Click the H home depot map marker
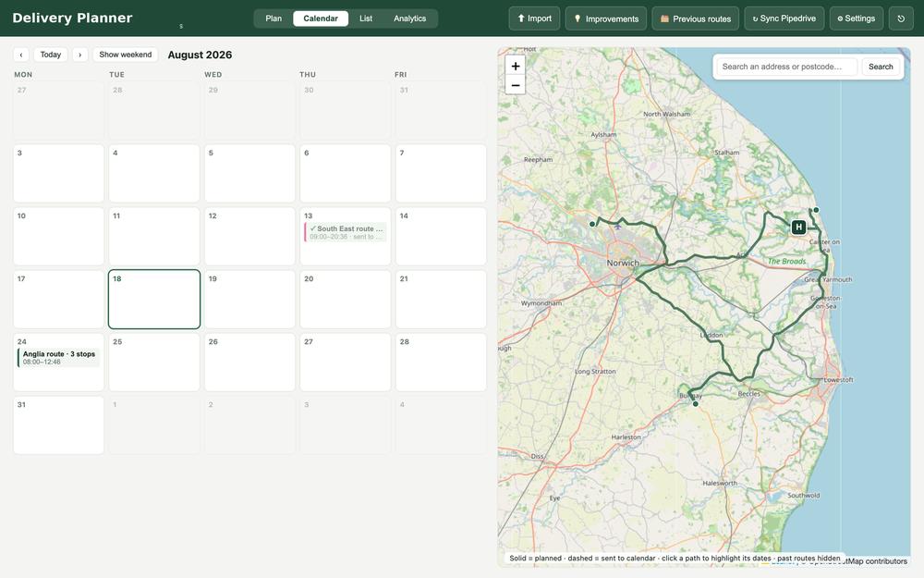Viewport: 924px width, 578px height. (798, 228)
